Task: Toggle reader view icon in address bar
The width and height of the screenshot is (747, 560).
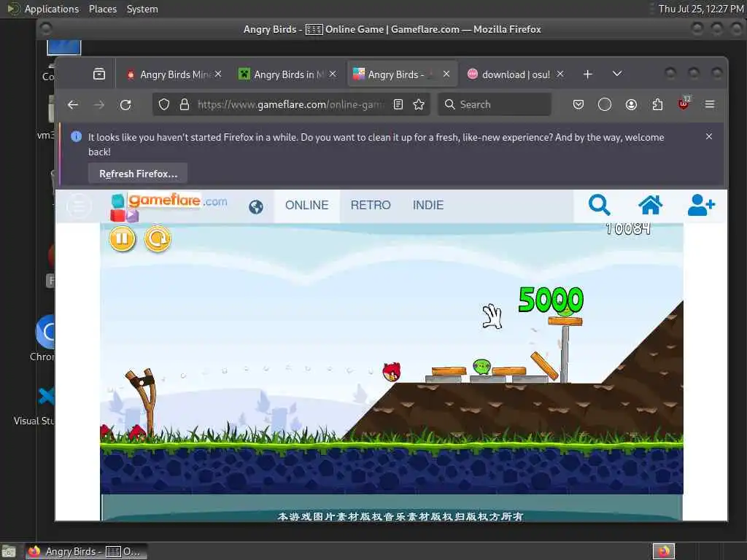Action: [x=398, y=104]
